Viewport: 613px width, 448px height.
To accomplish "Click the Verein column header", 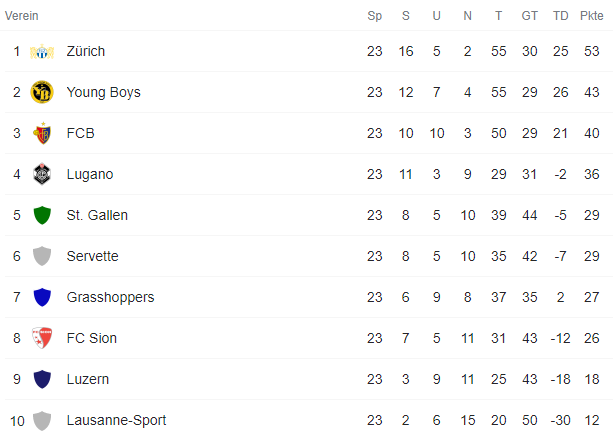I will [x=22, y=16].
